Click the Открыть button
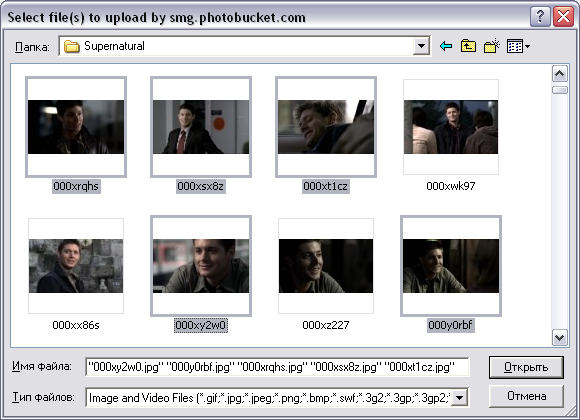 click(x=526, y=367)
